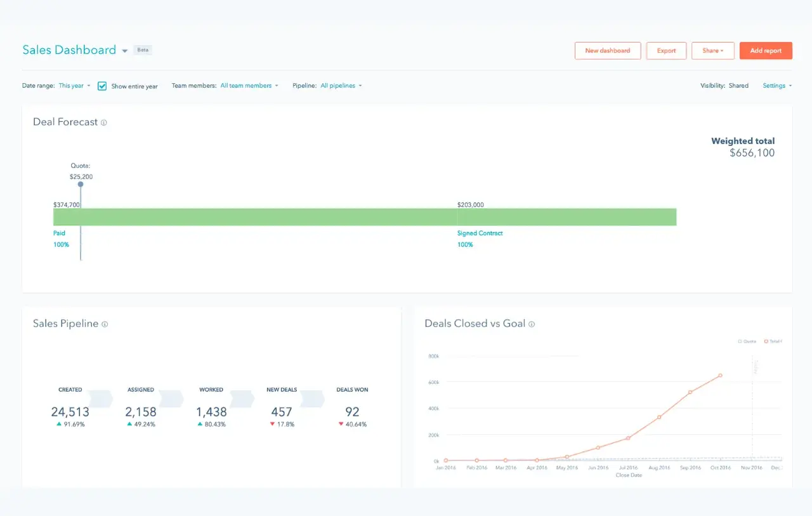
Task: Click the Oct 2016 data point on chart
Action: point(720,376)
